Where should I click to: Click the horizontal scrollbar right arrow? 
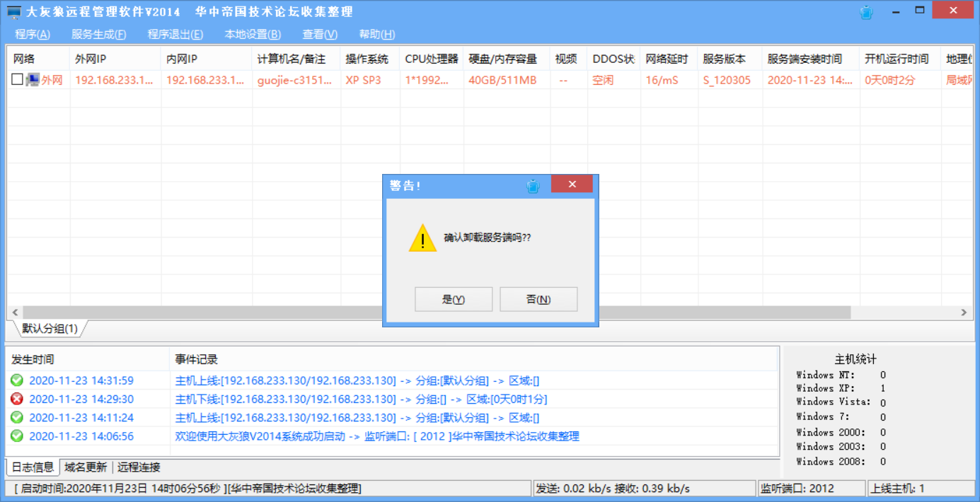(x=964, y=313)
